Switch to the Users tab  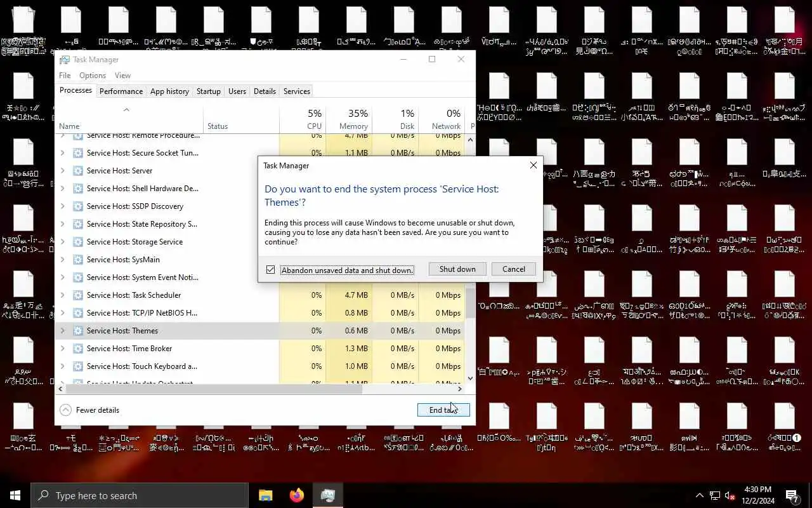[x=237, y=91]
